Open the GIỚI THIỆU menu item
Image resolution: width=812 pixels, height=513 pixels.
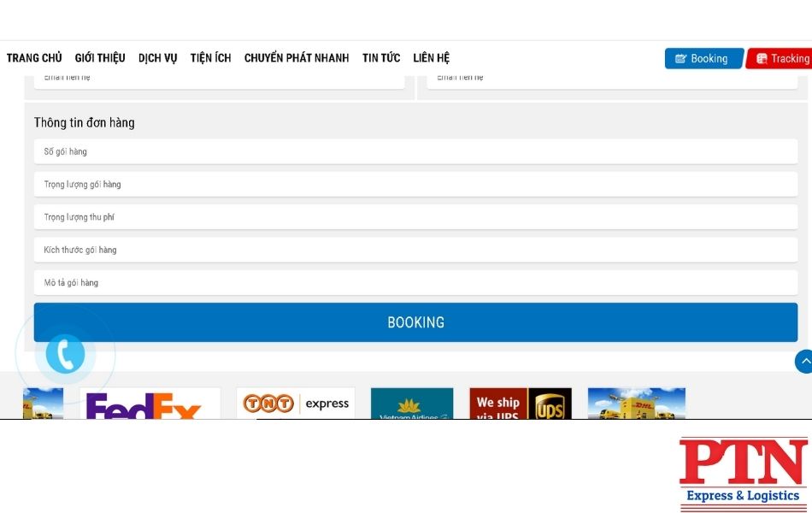coord(100,58)
